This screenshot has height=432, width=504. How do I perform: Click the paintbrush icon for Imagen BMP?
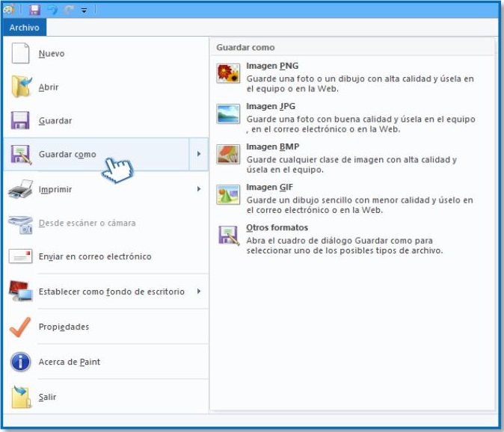coord(228,154)
